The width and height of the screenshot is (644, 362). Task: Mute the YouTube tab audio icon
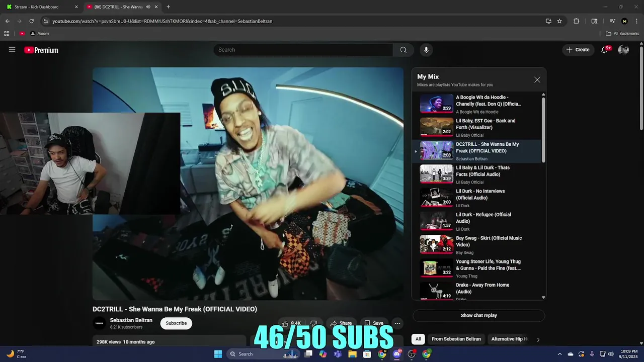148,7
